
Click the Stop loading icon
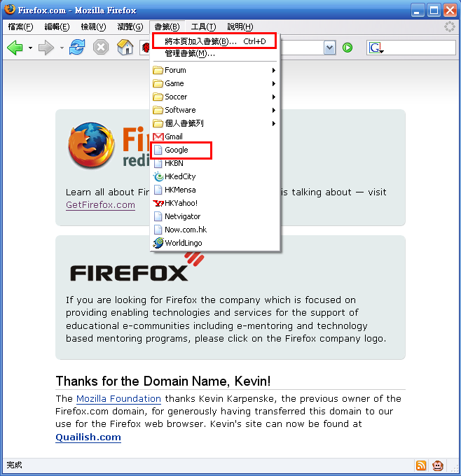point(101,48)
